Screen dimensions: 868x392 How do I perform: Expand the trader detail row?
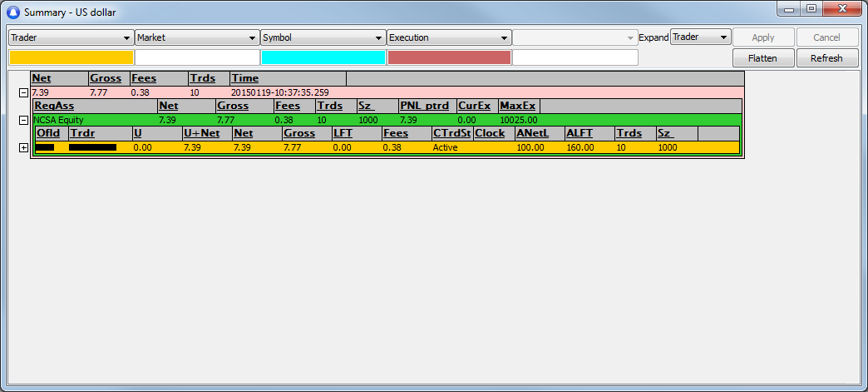[x=23, y=147]
